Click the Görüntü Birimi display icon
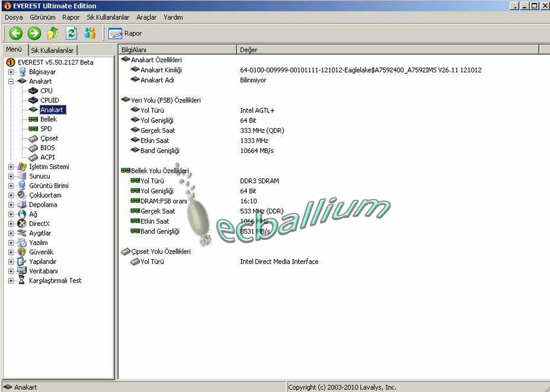This screenshot has height=392, width=550. point(22,186)
